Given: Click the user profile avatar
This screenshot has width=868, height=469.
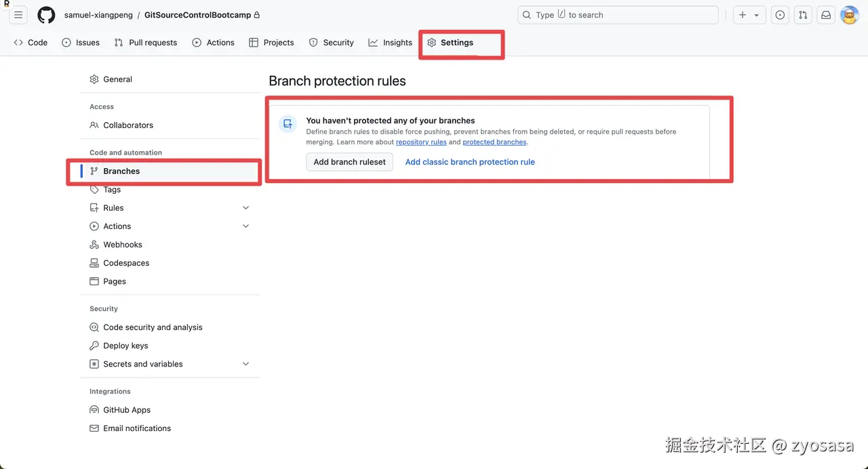Looking at the screenshot, I should pyautogui.click(x=849, y=15).
